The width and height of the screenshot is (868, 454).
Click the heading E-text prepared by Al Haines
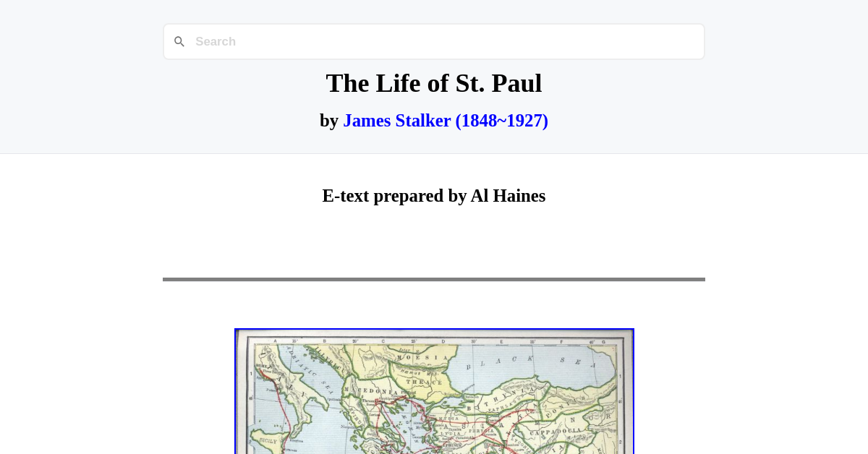coord(434,195)
